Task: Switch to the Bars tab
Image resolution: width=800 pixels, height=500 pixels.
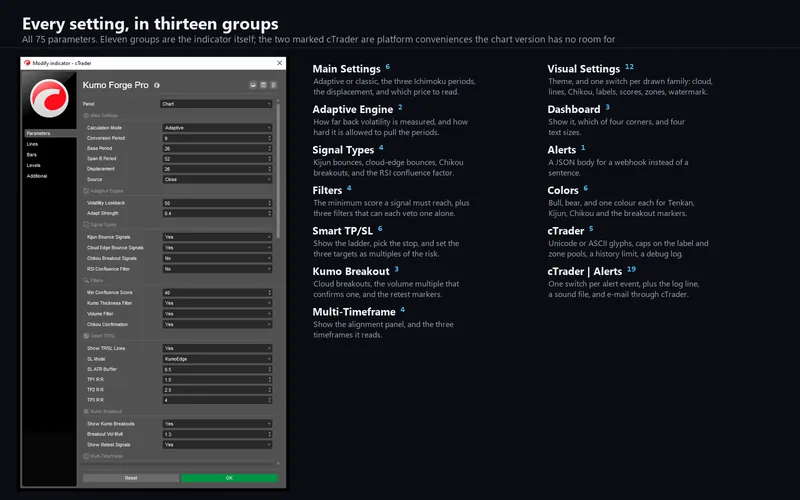Action: (32, 155)
